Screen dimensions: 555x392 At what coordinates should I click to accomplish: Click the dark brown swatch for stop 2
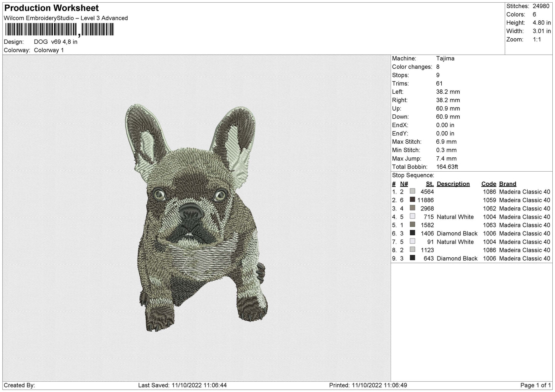(413, 200)
